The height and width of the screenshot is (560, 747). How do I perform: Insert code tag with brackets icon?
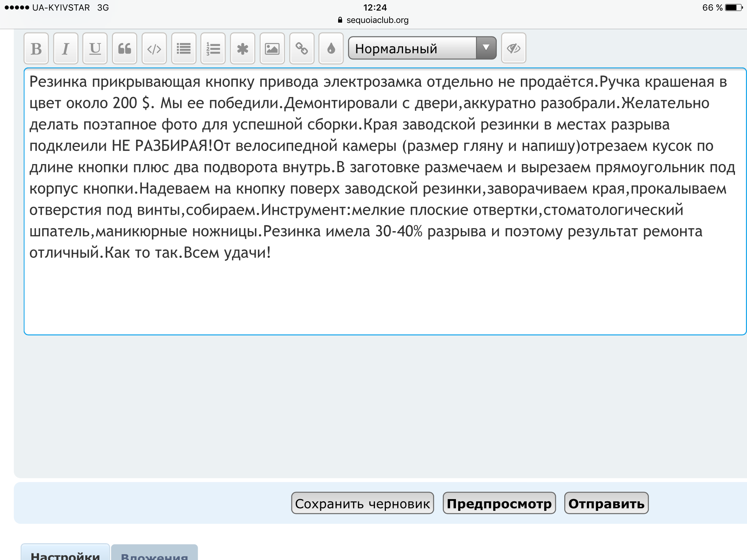pyautogui.click(x=154, y=48)
